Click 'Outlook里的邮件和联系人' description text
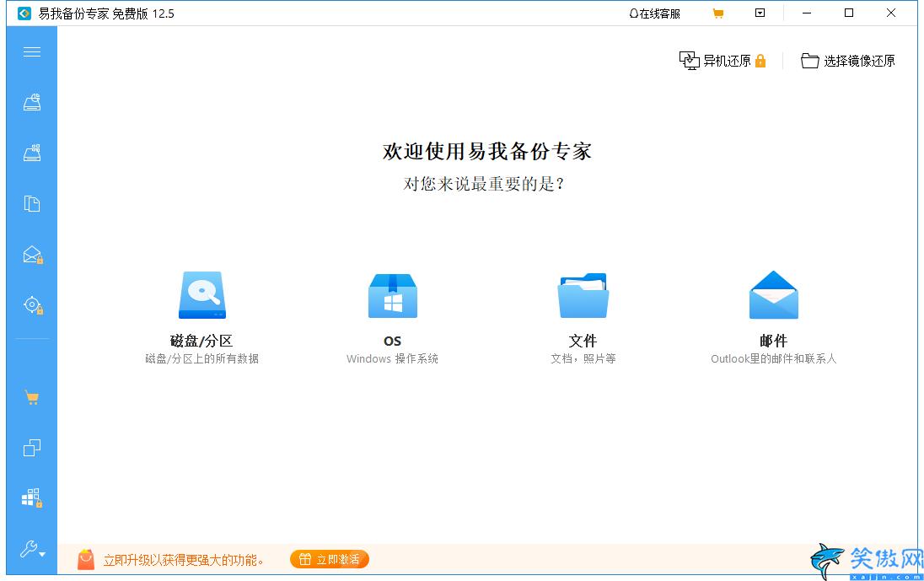 773,359
